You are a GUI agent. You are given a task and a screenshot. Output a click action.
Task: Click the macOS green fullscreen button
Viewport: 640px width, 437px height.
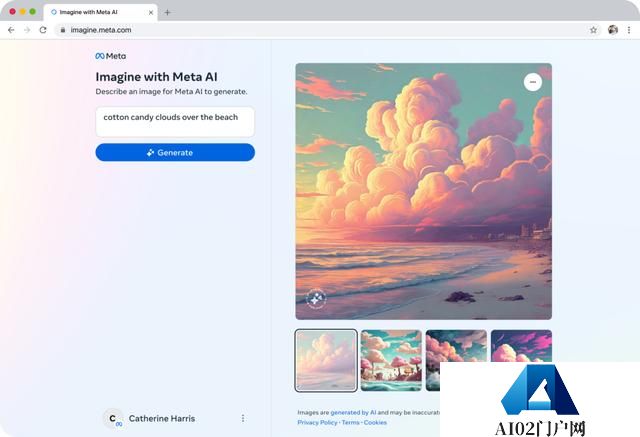33,12
